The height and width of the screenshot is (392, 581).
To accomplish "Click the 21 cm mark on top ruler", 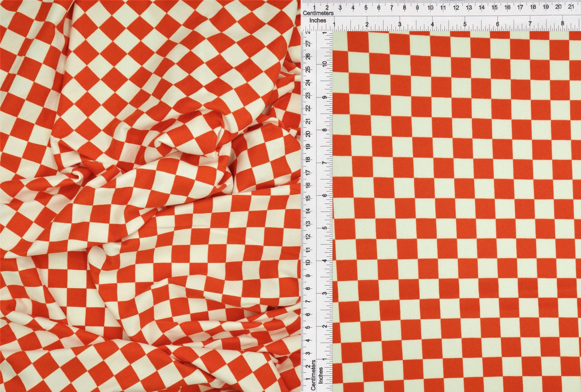I will click(571, 7).
